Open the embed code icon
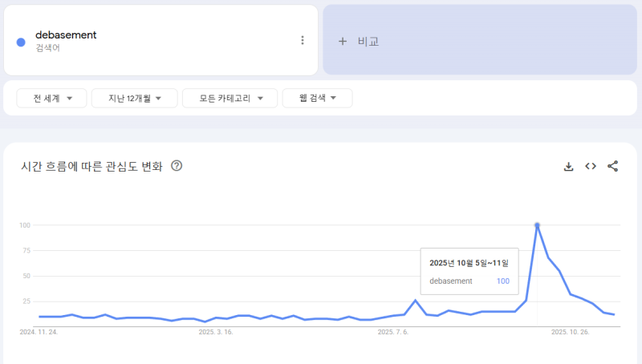This screenshot has height=364, width=642. 591,167
